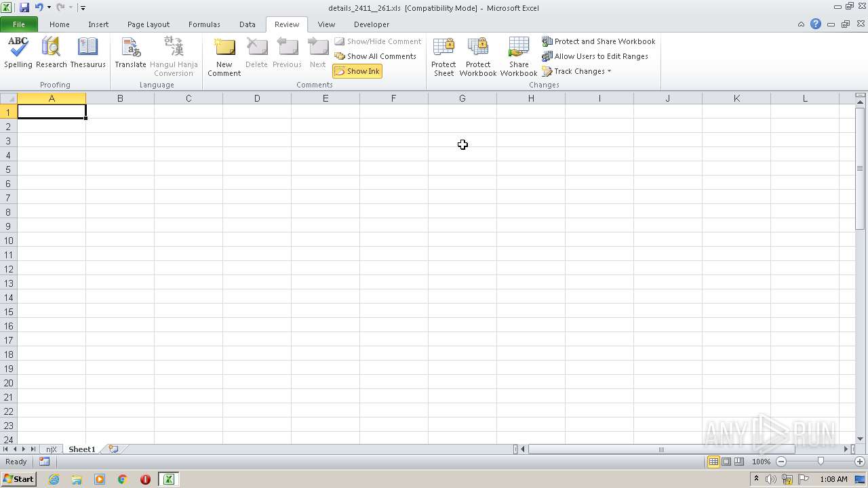The width and height of the screenshot is (868, 488).
Task: Open the Research pane
Action: [x=51, y=53]
